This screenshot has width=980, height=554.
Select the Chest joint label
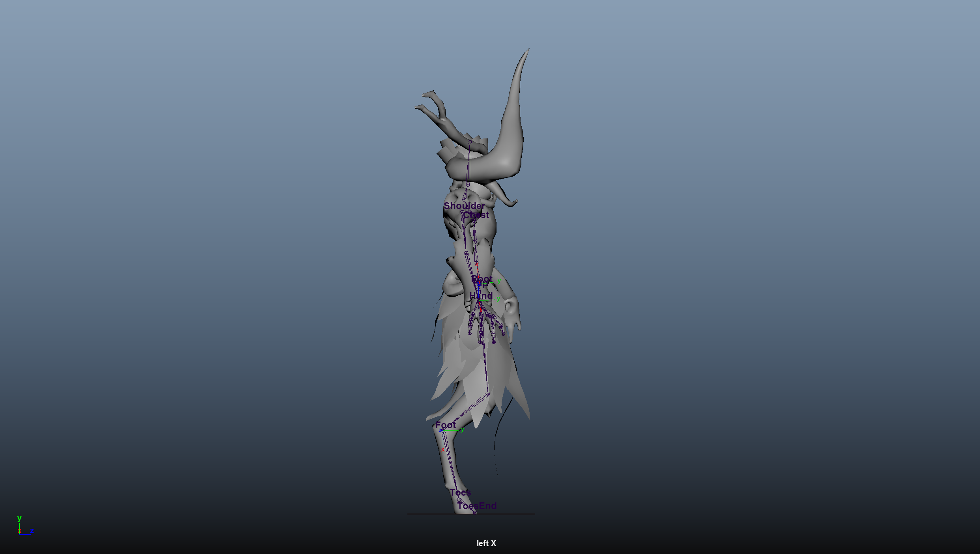[476, 215]
